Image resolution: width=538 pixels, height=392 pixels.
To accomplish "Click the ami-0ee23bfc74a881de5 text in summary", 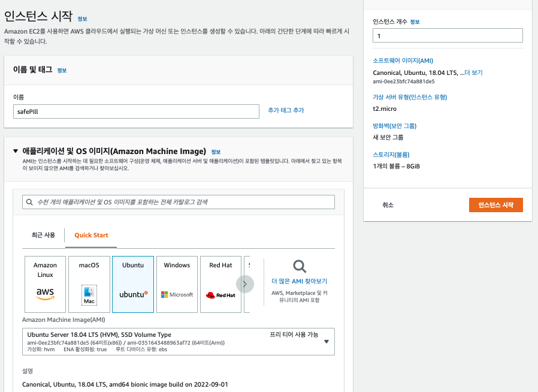I will [404, 82].
